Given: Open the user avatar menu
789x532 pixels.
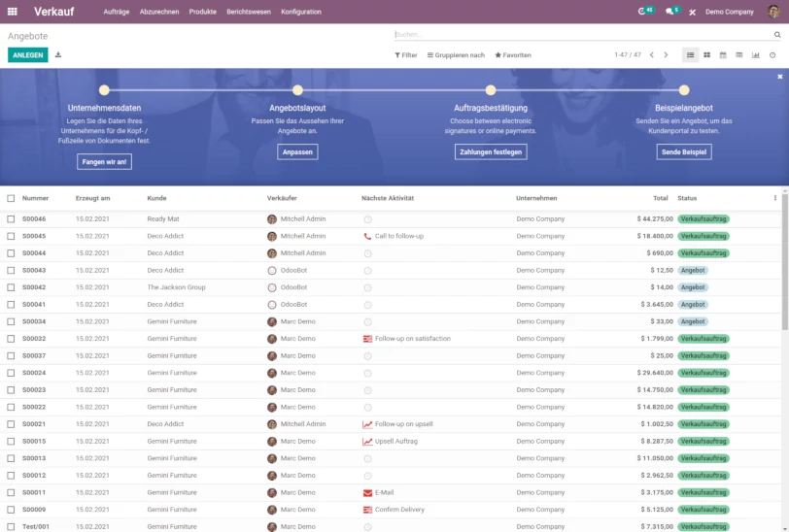Looking at the screenshot, I should click(773, 11).
